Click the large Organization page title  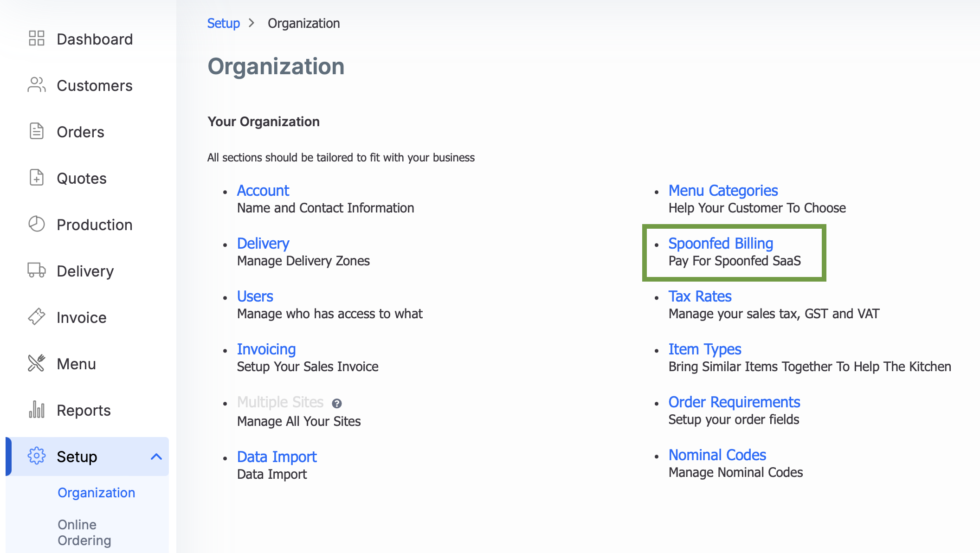coord(276,66)
